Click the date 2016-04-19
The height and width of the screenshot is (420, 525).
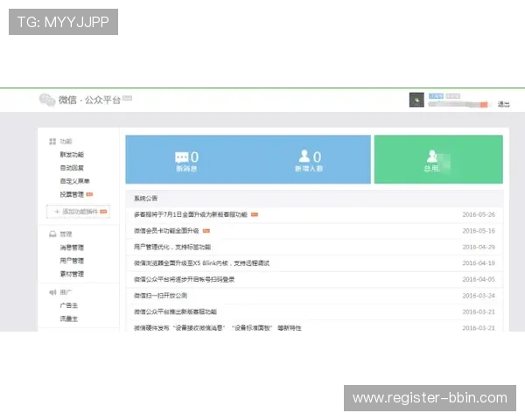pyautogui.click(x=479, y=263)
